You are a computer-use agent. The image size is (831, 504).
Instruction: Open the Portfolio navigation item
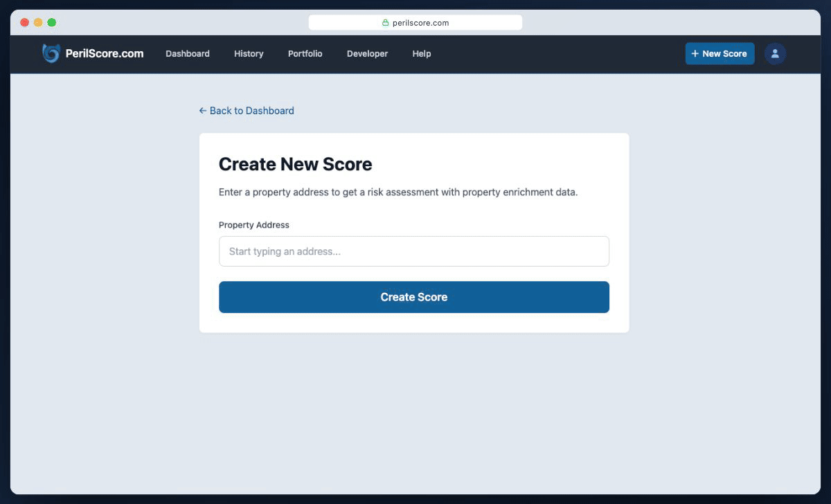click(x=305, y=53)
